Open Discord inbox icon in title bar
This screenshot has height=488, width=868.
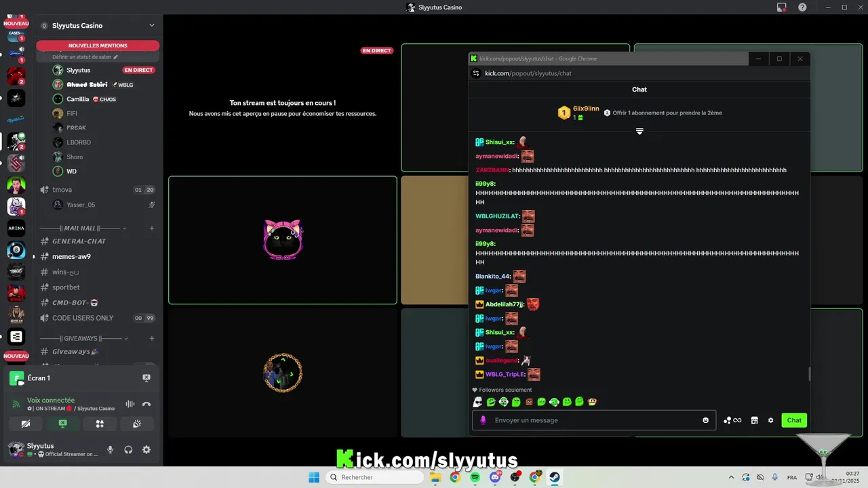coord(781,7)
